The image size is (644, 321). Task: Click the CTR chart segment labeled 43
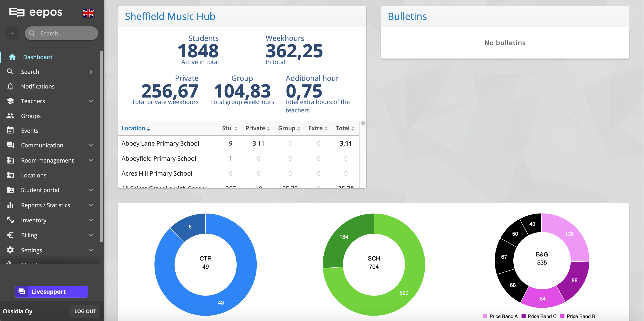(x=221, y=302)
